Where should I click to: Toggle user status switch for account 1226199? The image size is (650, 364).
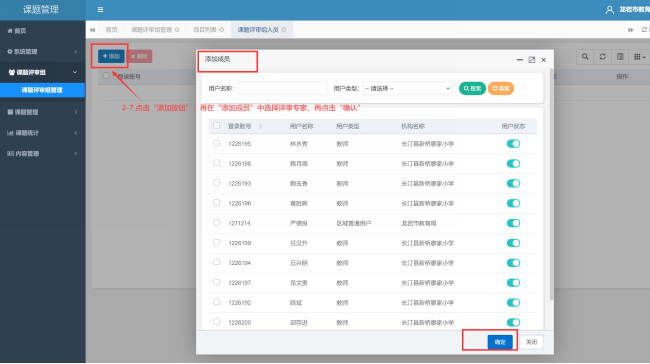[513, 243]
